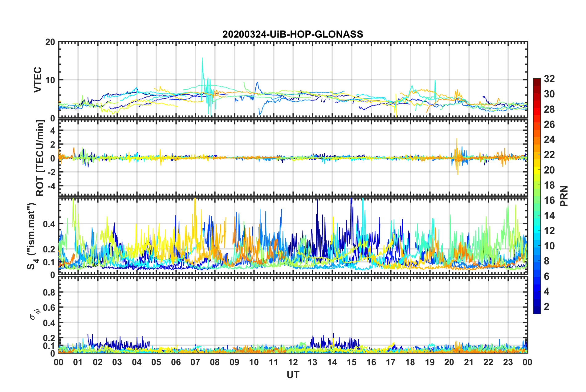The width and height of the screenshot is (586, 392).
Task: Select colorbar tick label 28
Action: [549, 109]
